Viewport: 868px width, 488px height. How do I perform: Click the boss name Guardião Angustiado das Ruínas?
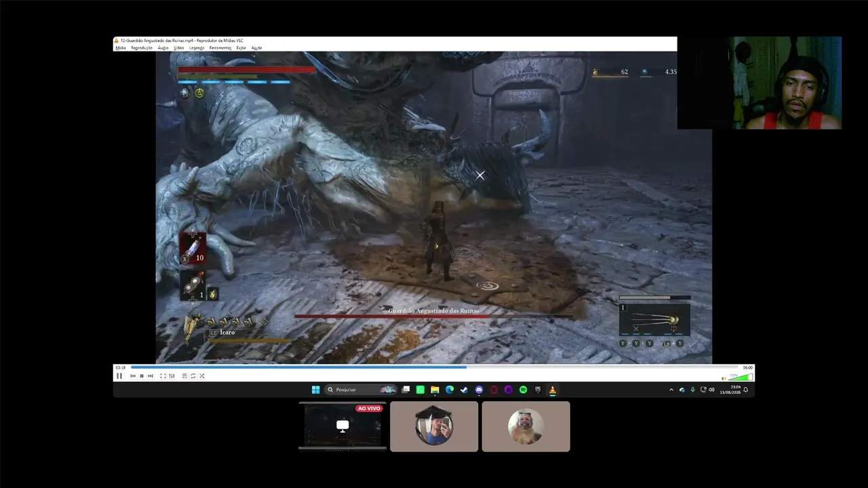coord(434,310)
